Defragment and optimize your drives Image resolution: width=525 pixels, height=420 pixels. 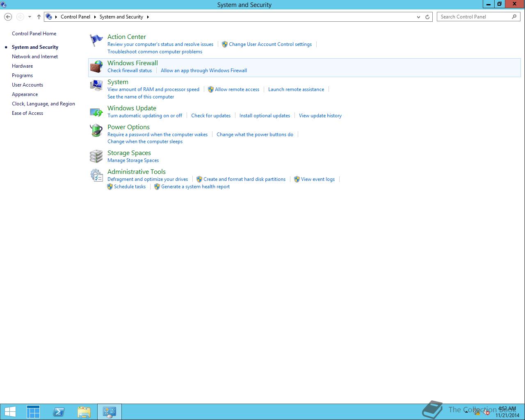(148, 179)
